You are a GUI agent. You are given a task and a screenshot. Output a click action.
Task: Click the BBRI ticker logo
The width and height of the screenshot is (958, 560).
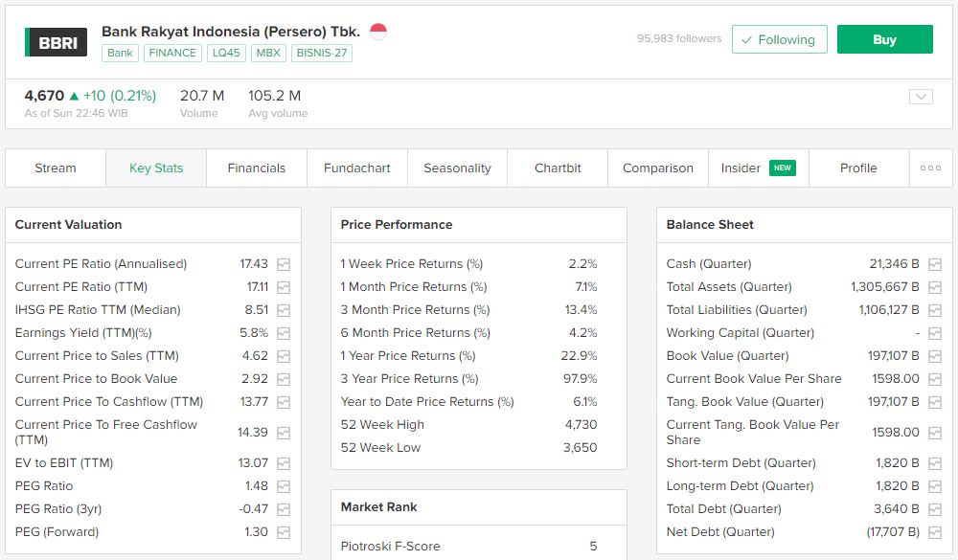[x=56, y=42]
